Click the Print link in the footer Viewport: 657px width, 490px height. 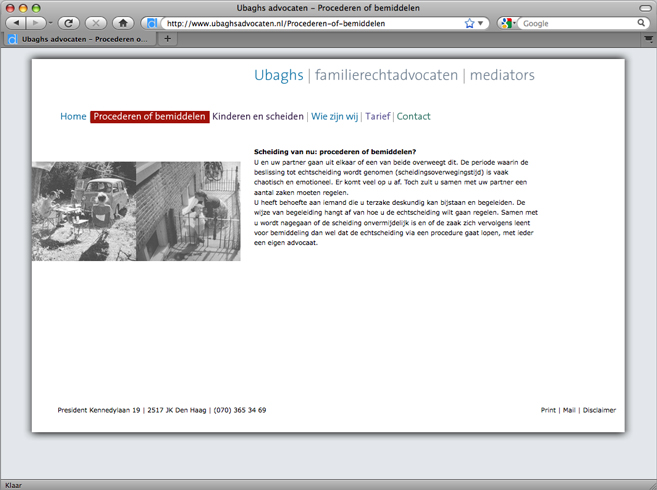point(548,410)
